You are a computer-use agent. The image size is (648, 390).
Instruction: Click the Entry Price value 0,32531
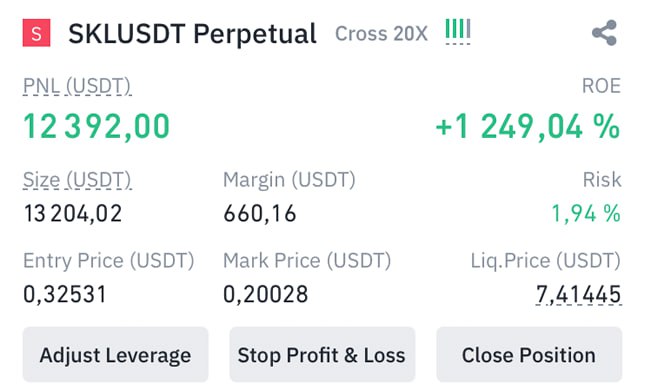[x=65, y=295]
